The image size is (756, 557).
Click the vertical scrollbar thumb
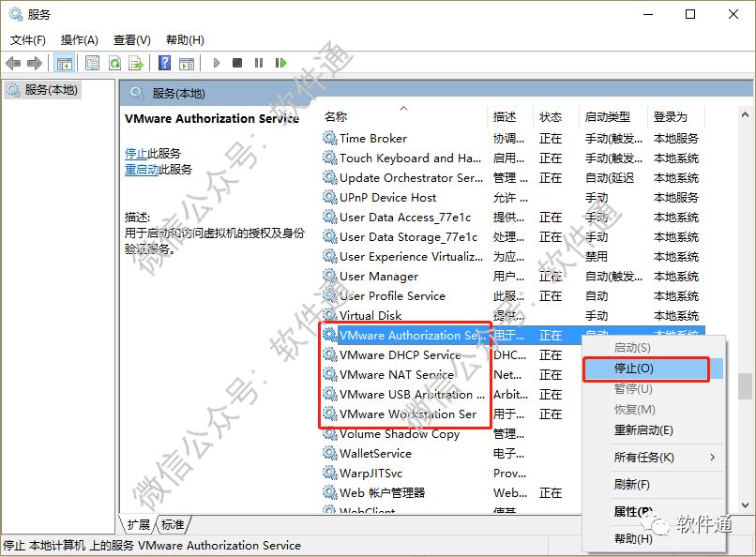tap(745, 386)
